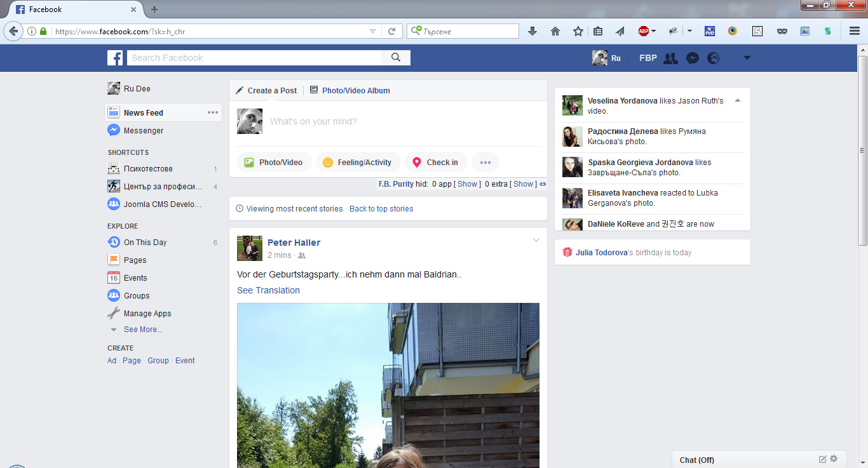Click the FVD extension icon in toolbar

710,31
